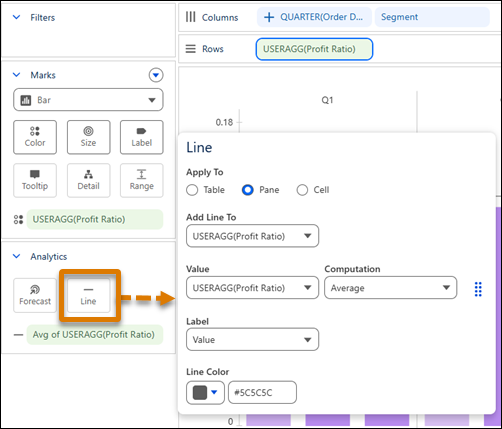Click the Marks section title
This screenshot has height=429, width=502.
43,75
